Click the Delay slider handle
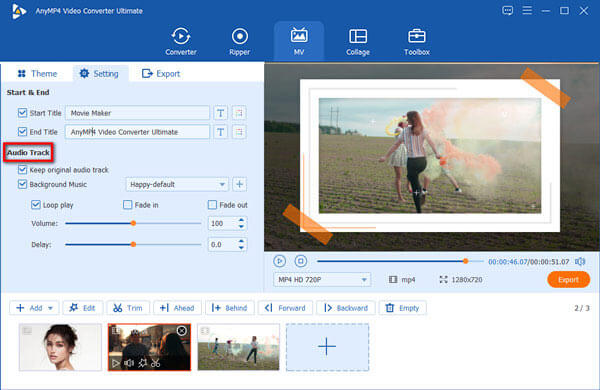This screenshot has height=390, width=600. [133, 244]
